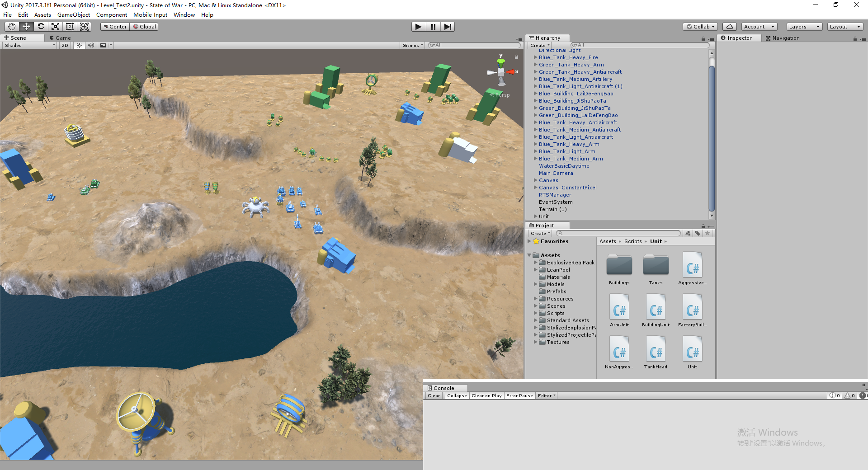Clear the Console log
Viewport: 868px width, 470px height.
tap(434, 395)
